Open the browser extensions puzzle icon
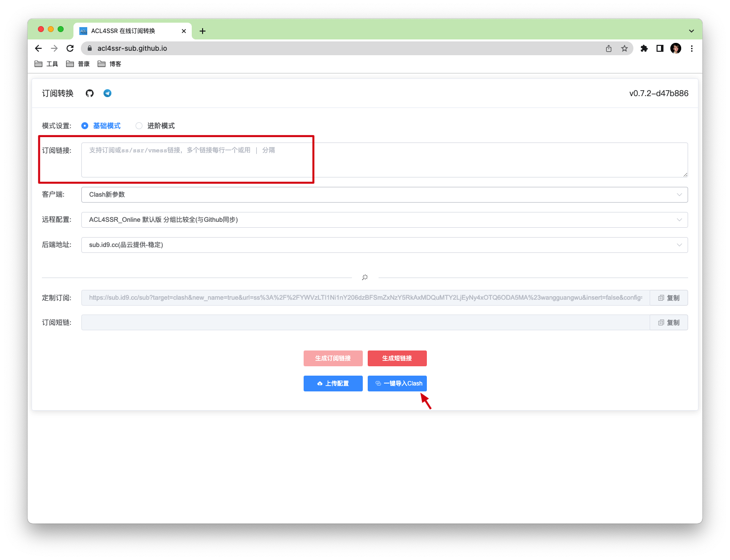The width and height of the screenshot is (730, 560). [644, 48]
